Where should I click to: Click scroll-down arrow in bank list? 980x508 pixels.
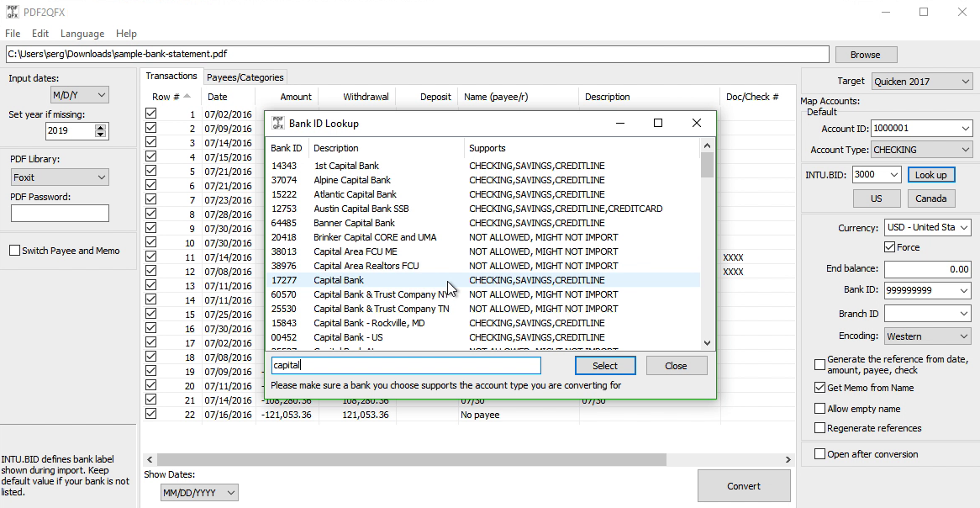pos(707,342)
